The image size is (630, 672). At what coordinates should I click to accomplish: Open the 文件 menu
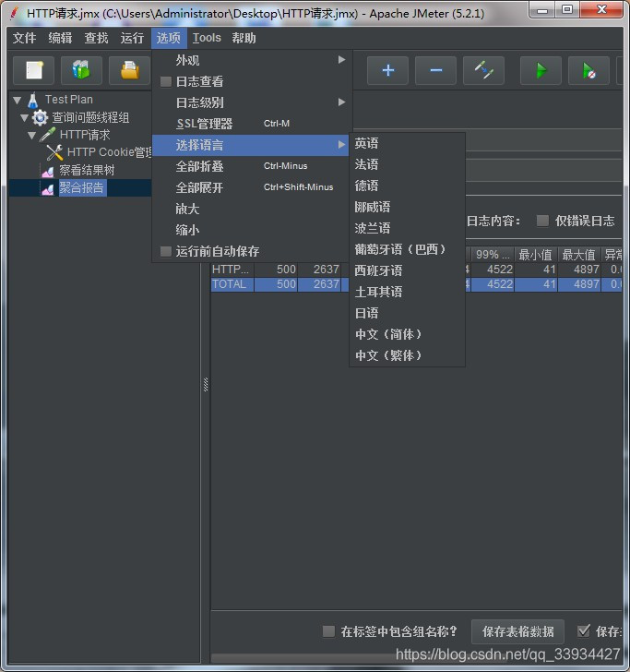click(24, 38)
